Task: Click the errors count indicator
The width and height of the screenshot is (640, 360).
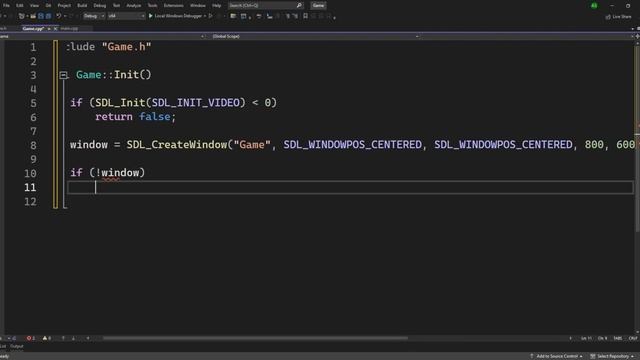Action: [x=31, y=338]
